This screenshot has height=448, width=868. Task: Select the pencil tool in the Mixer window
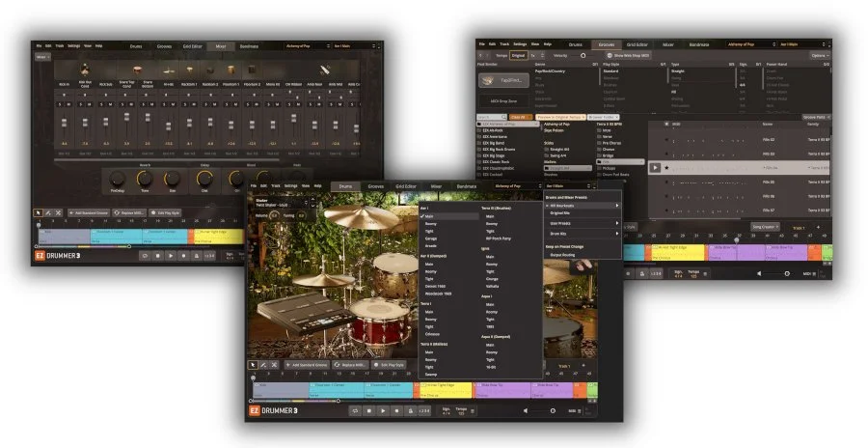[x=47, y=213]
